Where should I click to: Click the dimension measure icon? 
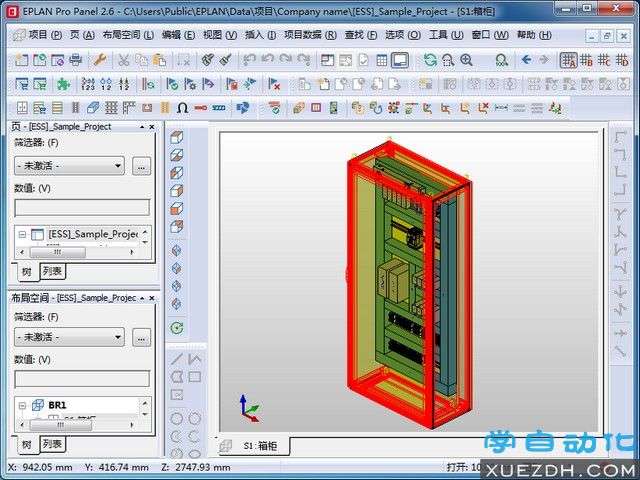[501, 108]
